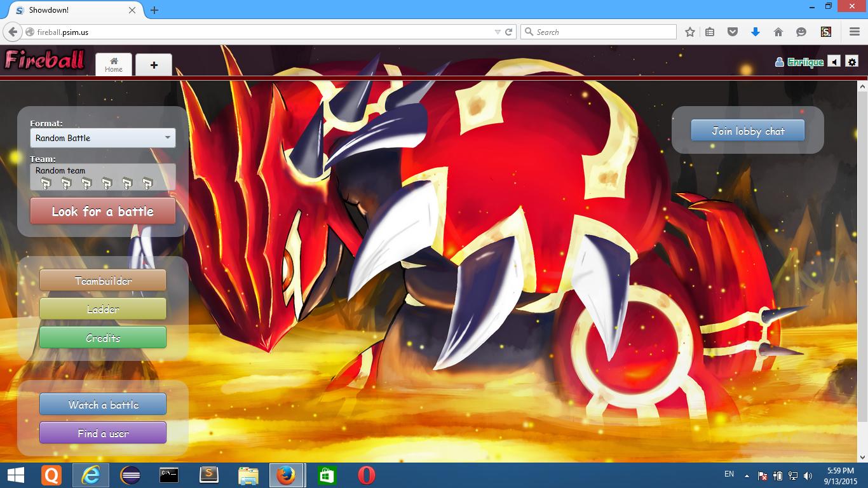Image resolution: width=868 pixels, height=488 pixels.
Task: Open a new browser tab
Action: (x=154, y=10)
